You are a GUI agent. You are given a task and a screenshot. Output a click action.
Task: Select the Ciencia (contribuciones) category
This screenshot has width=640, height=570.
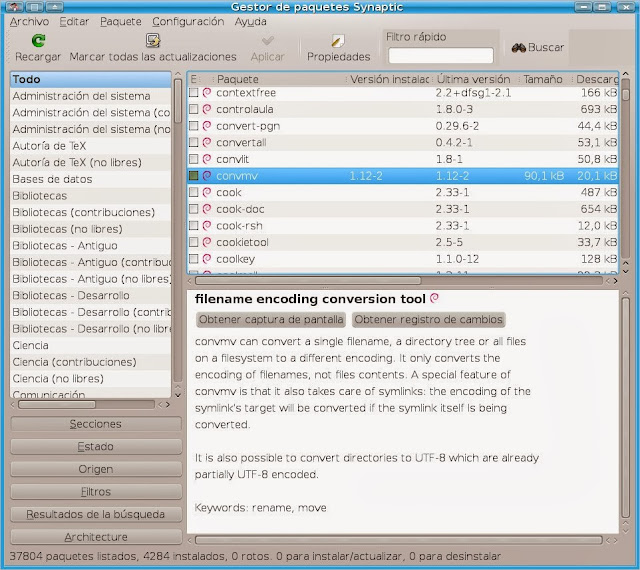[x=90, y=362]
